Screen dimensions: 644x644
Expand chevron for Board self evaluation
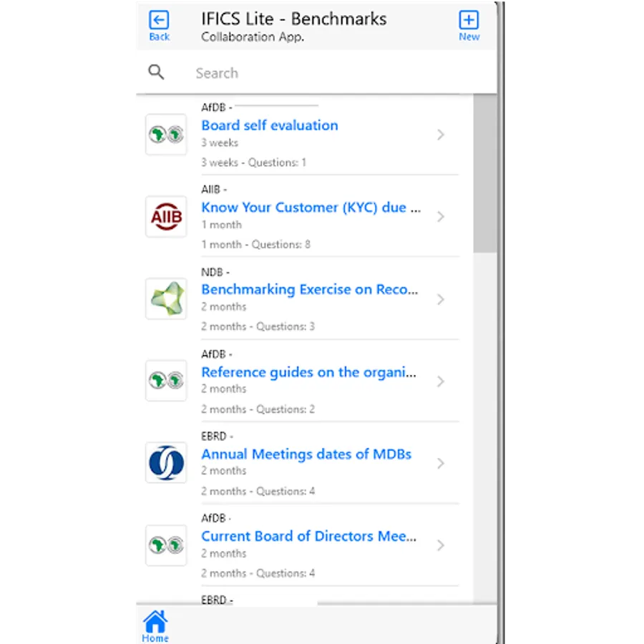(441, 135)
